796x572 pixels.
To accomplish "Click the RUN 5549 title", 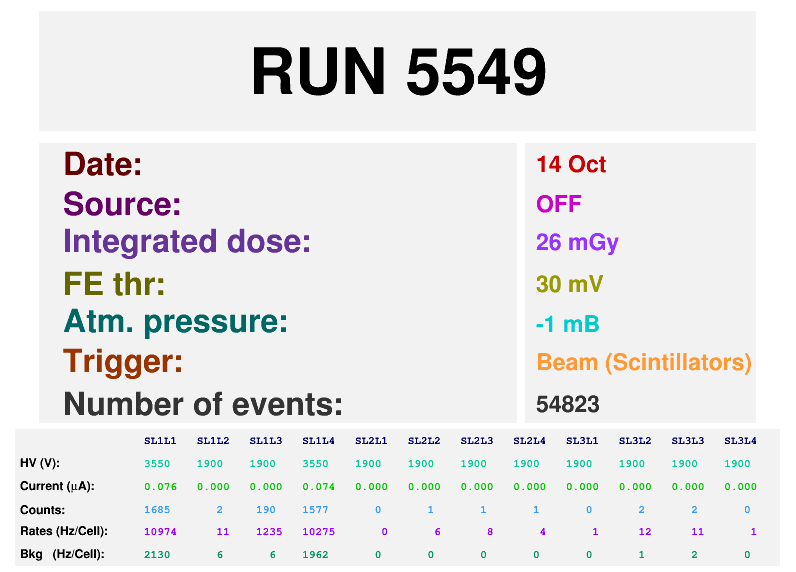I will [x=398, y=72].
